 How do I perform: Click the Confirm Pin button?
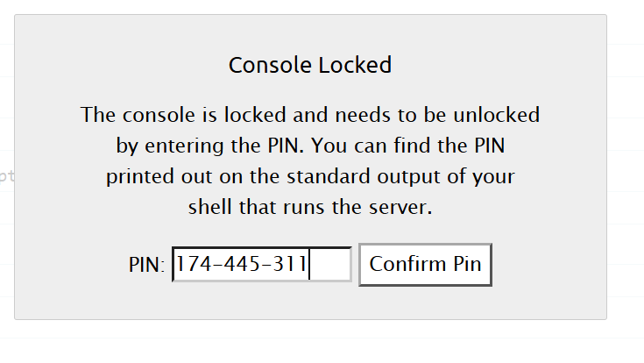pos(425,264)
